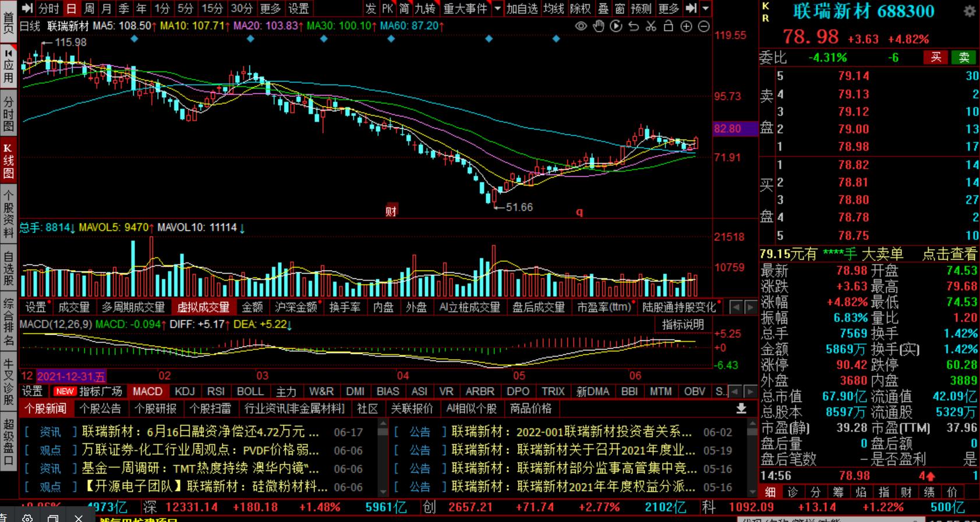Switch to the 周 weekly period
The image size is (980, 522).
[89, 8]
